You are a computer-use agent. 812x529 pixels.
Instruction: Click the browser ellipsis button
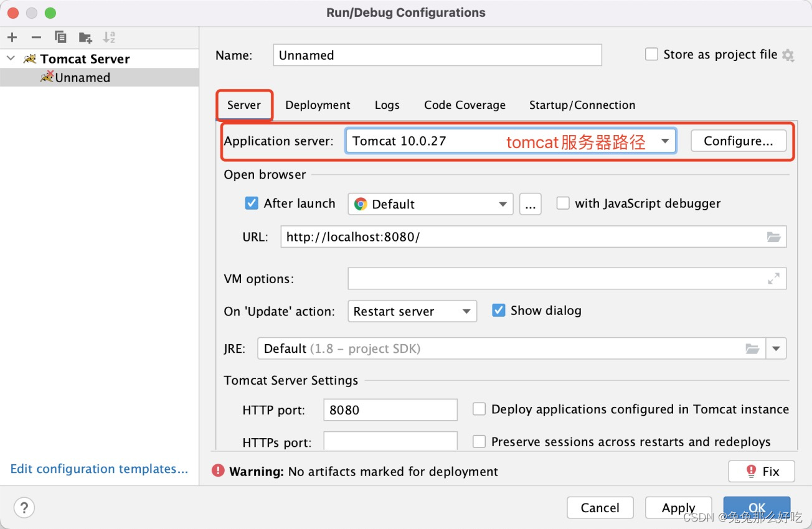(530, 204)
